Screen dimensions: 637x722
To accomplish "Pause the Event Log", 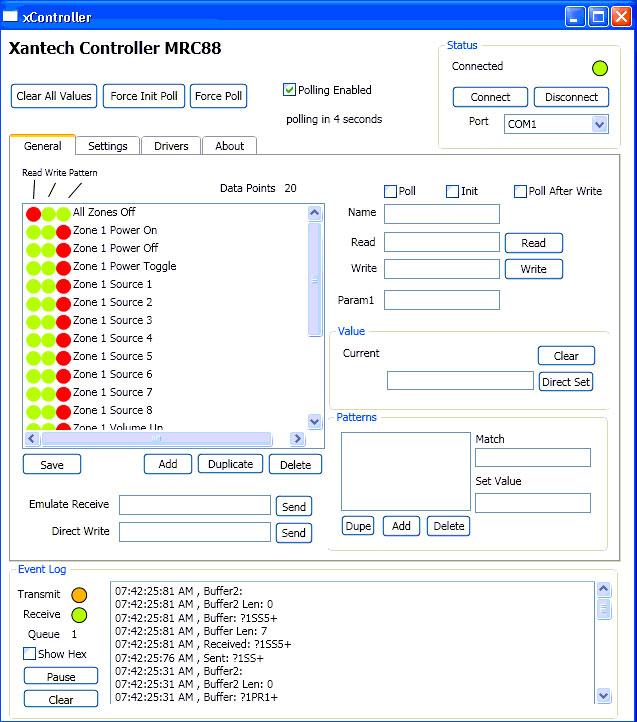I will point(61,676).
